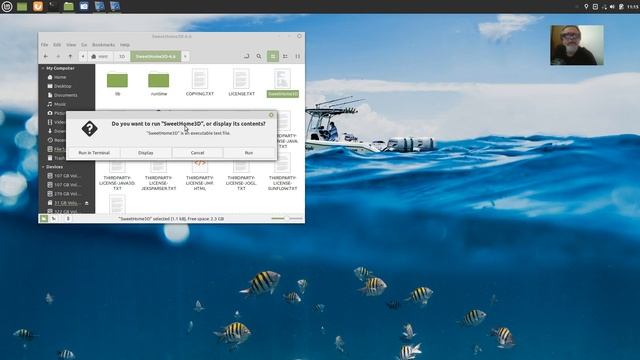Close the run prompt dialog

(271, 115)
